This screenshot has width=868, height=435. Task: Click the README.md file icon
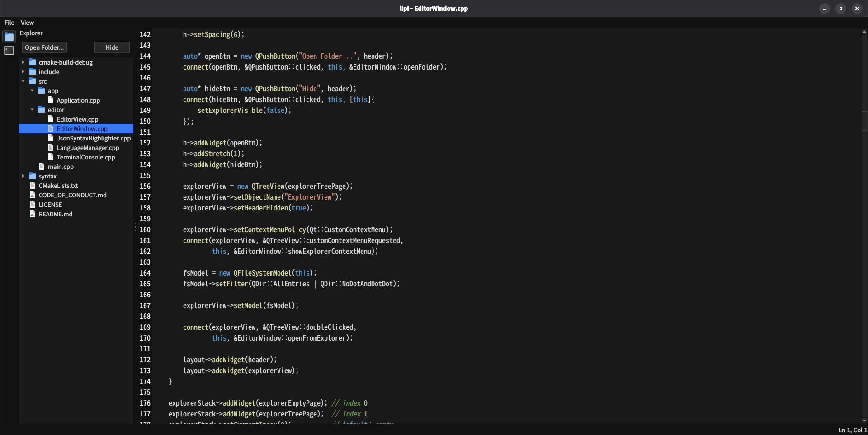(x=33, y=214)
